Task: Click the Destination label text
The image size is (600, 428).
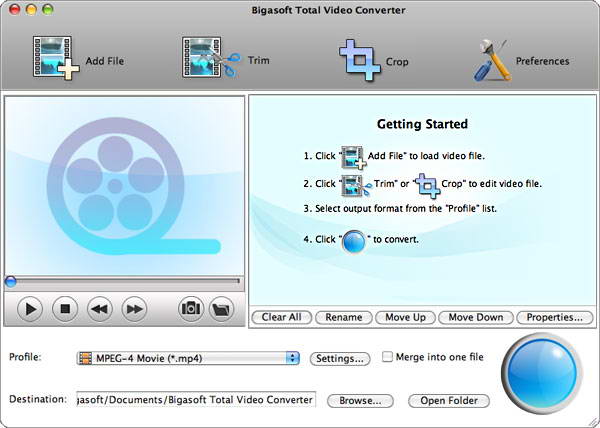Action: 38,399
